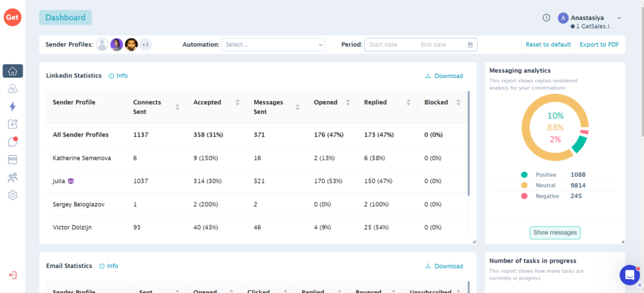Click the compose edit sidebar icon

pyautogui.click(x=13, y=124)
